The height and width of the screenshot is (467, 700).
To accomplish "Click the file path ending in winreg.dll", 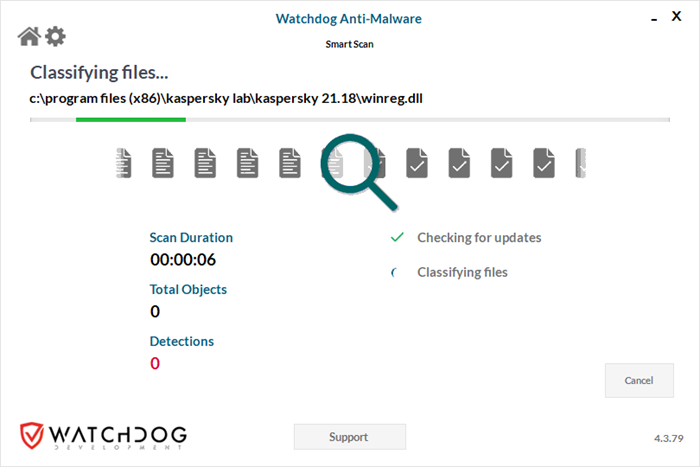I will pos(226,98).
